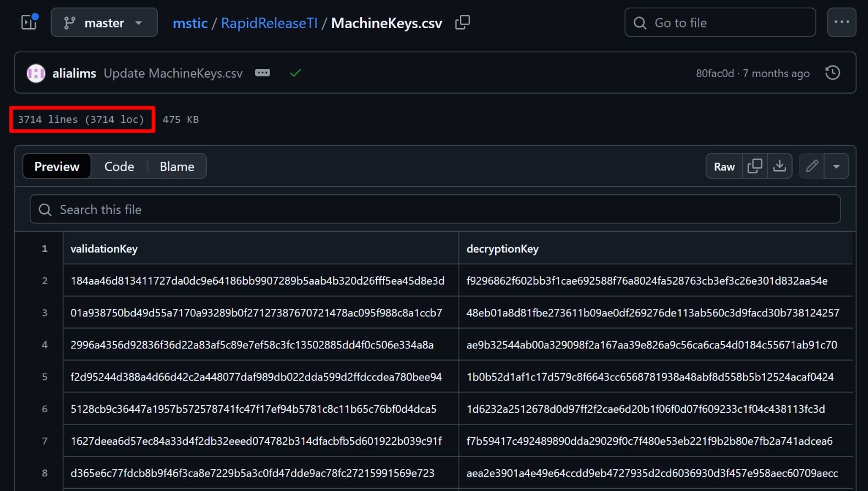The height and width of the screenshot is (491, 868).
Task: Expand the file tree side panel
Action: [29, 22]
